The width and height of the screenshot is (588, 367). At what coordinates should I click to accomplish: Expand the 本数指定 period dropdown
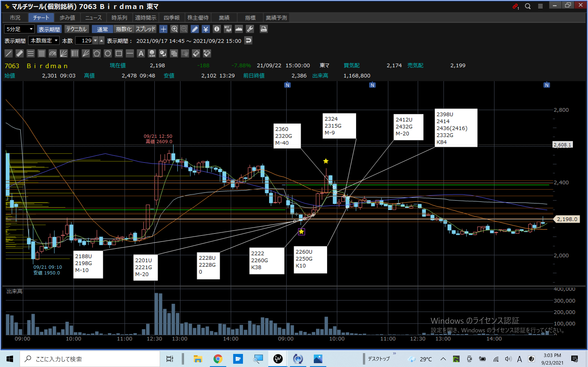click(44, 41)
